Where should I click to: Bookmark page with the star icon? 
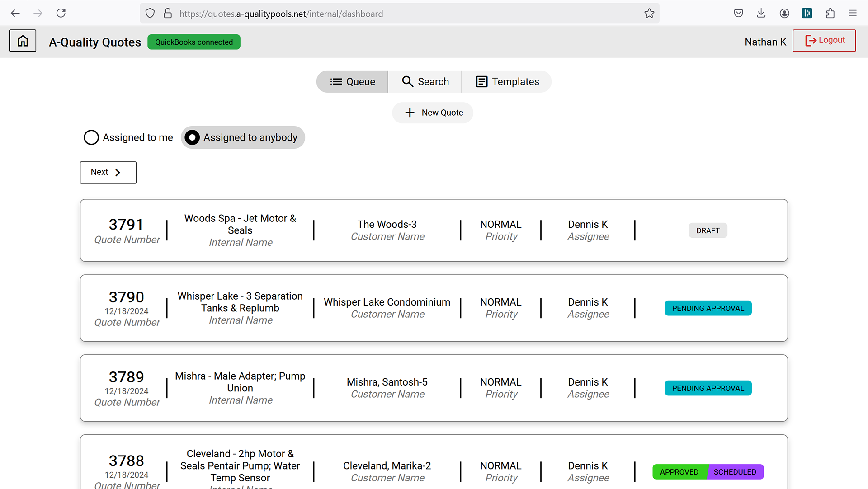pos(649,14)
